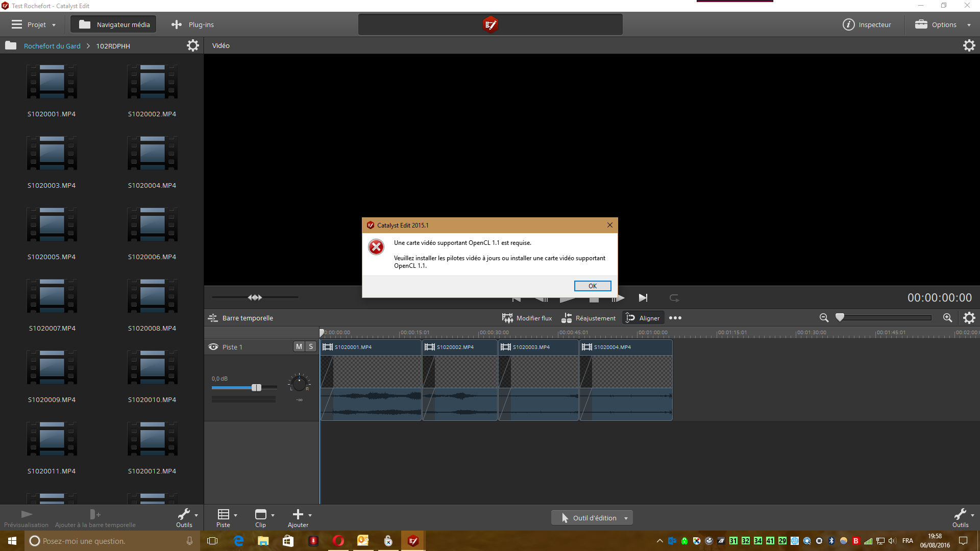
Task: Show hidden system tray icons
Action: [x=659, y=541]
